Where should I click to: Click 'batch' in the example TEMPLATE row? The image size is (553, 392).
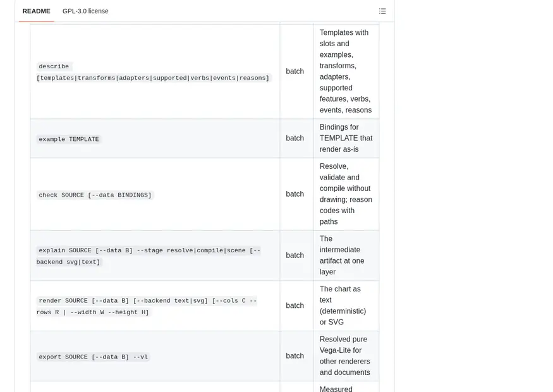click(295, 138)
